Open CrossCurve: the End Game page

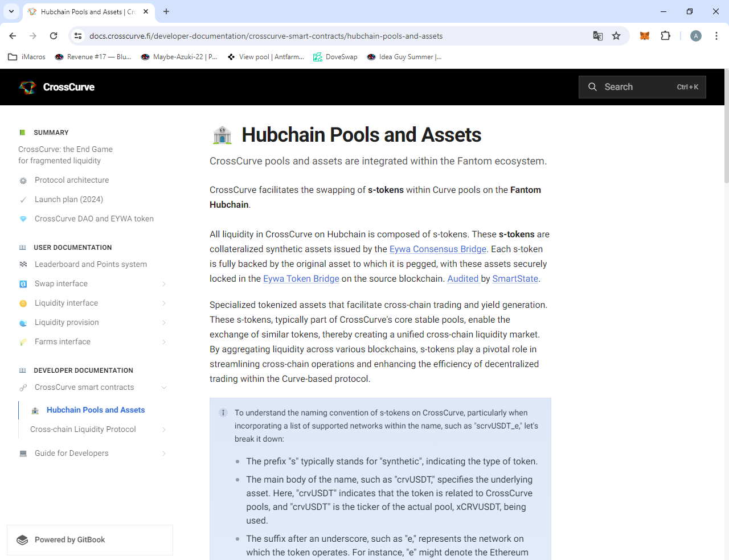click(65, 155)
